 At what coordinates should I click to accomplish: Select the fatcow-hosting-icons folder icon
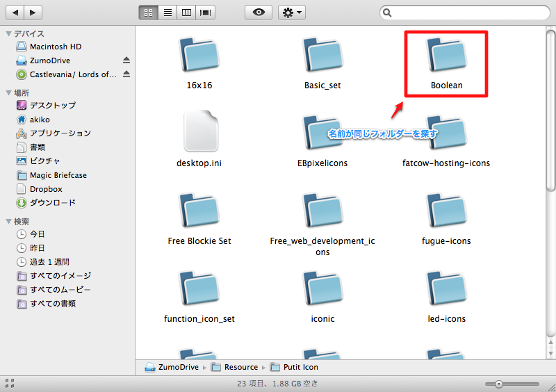[446, 132]
